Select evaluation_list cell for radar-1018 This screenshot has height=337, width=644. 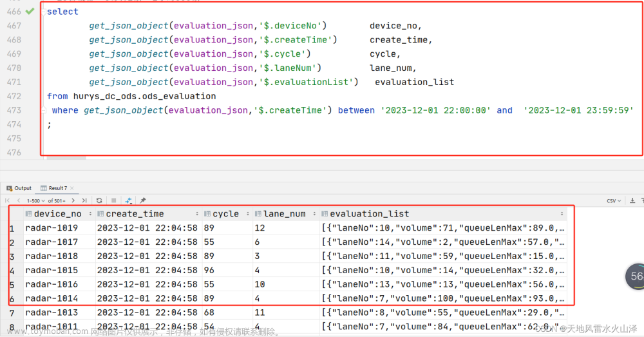pyautogui.click(x=443, y=256)
